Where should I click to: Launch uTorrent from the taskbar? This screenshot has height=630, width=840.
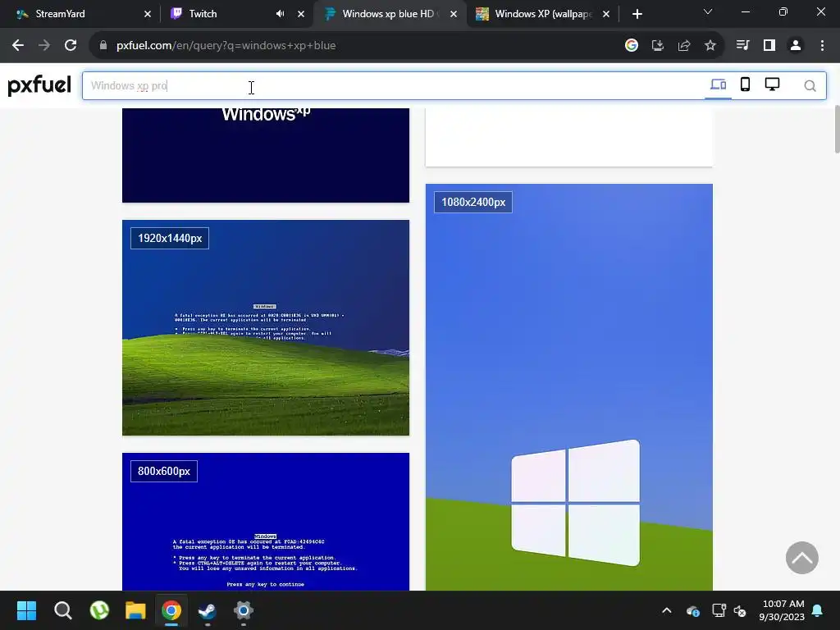click(99, 610)
